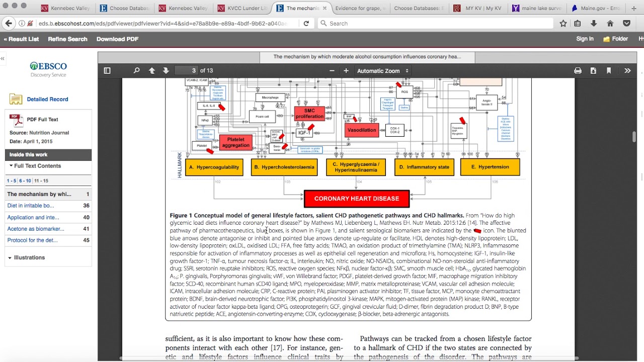The width and height of the screenshot is (644, 362).
Task: Click the Detailed Record icon
Action: point(16,99)
